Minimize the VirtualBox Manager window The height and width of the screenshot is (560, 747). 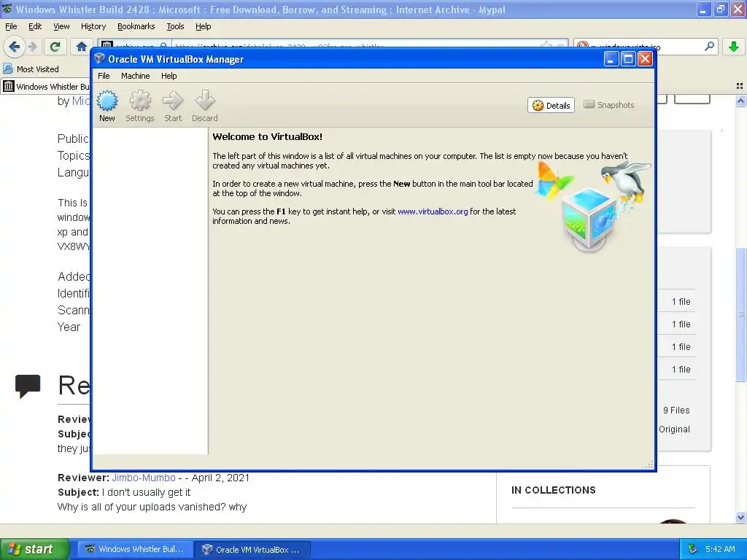pyautogui.click(x=611, y=58)
